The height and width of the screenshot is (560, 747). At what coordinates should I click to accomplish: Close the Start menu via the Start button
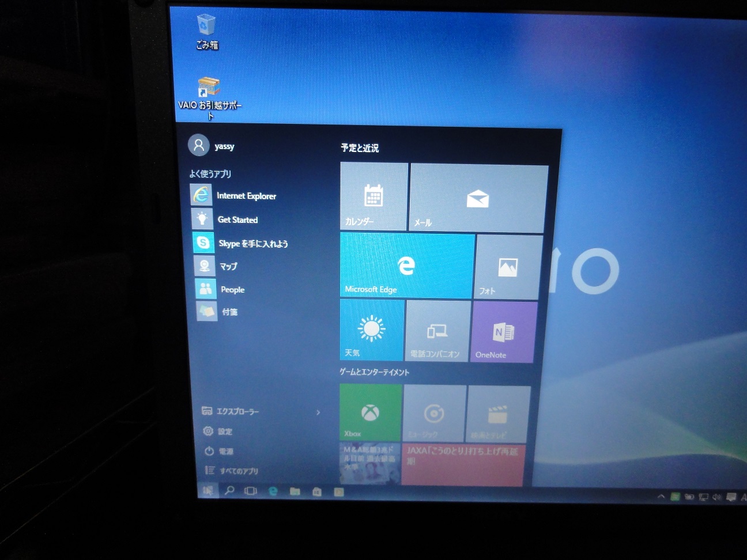point(207,490)
